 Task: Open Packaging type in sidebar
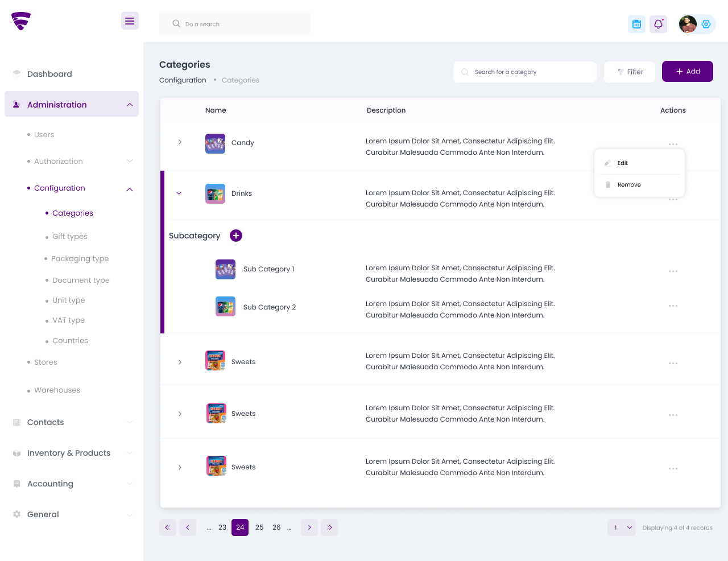tap(80, 259)
